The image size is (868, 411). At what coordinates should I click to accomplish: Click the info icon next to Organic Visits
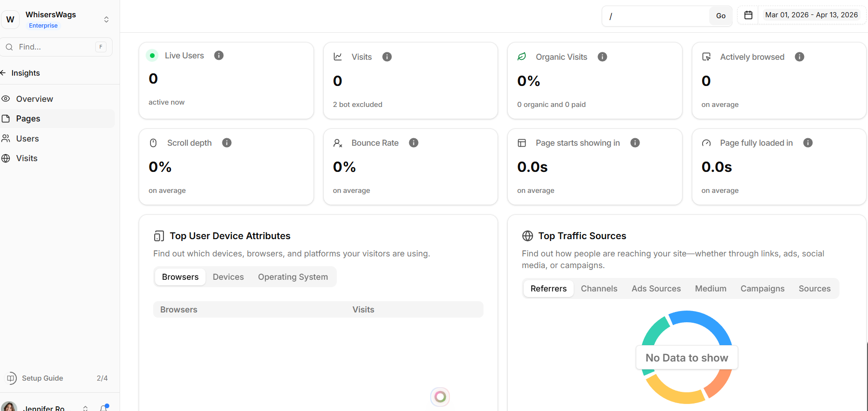(x=602, y=57)
